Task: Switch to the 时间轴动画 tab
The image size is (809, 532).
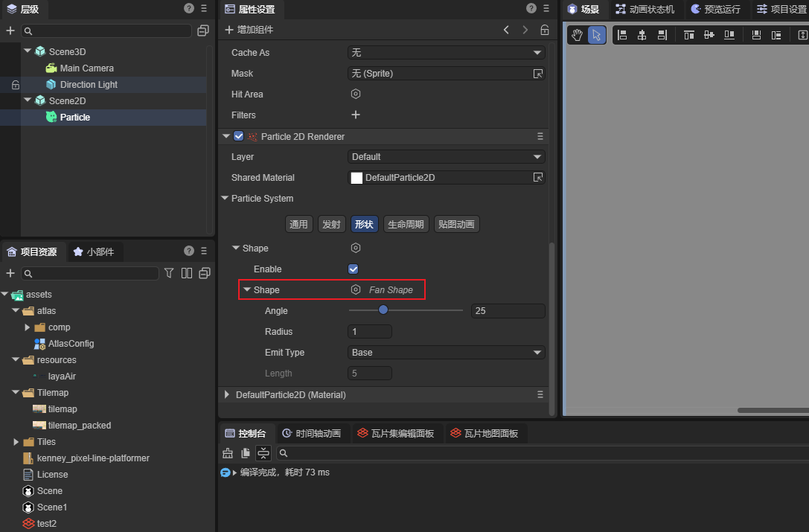Action: point(310,433)
